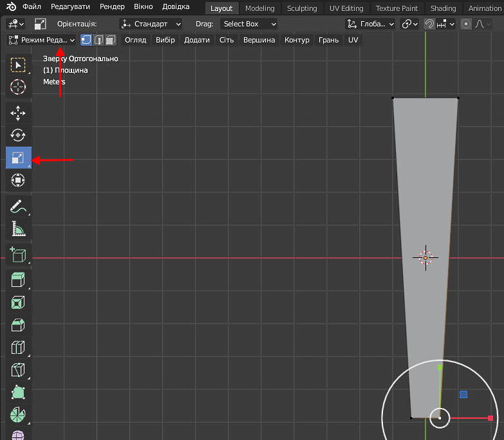The width and height of the screenshot is (504, 440).
Task: Open the proportional falloff dropdown
Action: click(x=481, y=24)
